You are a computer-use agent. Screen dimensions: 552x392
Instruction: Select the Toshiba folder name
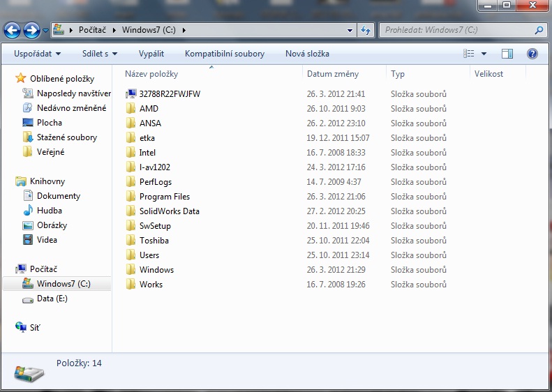click(x=154, y=241)
